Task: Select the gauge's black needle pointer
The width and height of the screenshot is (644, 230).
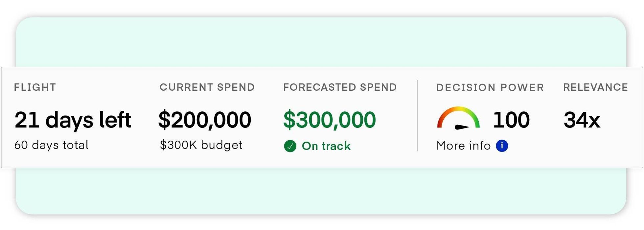Action: coord(462,126)
